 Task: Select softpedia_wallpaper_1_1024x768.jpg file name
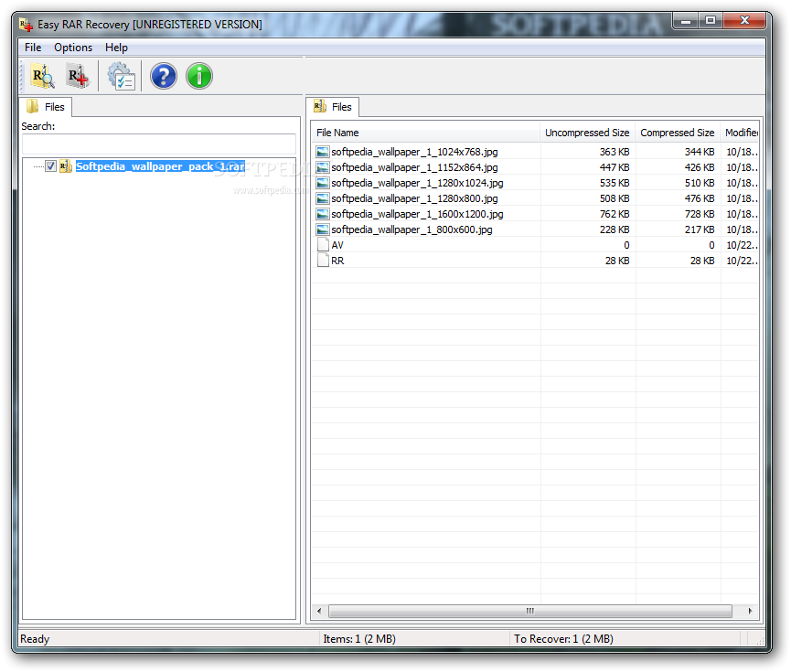[x=414, y=152]
